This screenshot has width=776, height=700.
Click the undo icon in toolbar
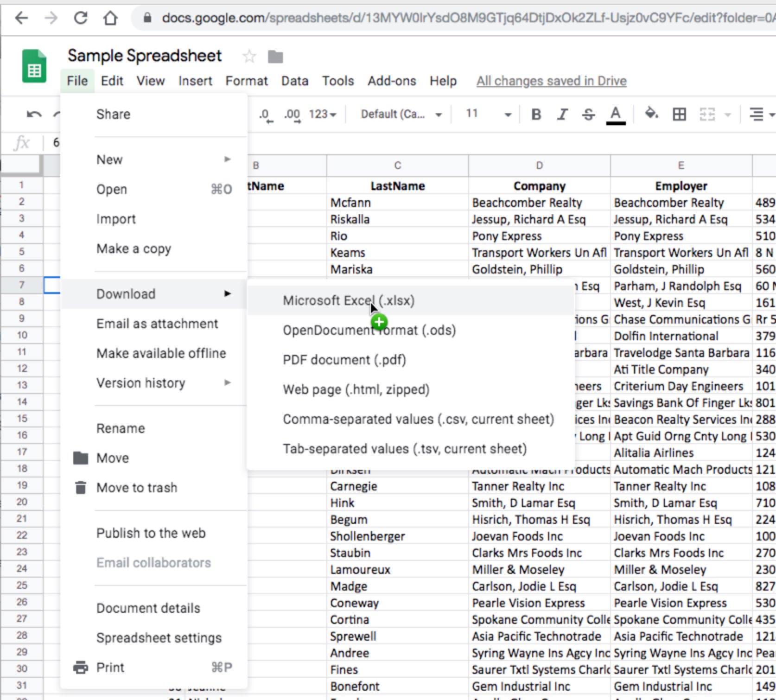[34, 114]
